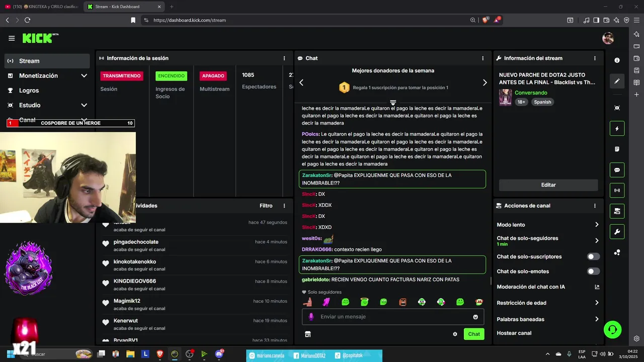
Task: Click Hostear canal option
Action: pos(514,333)
